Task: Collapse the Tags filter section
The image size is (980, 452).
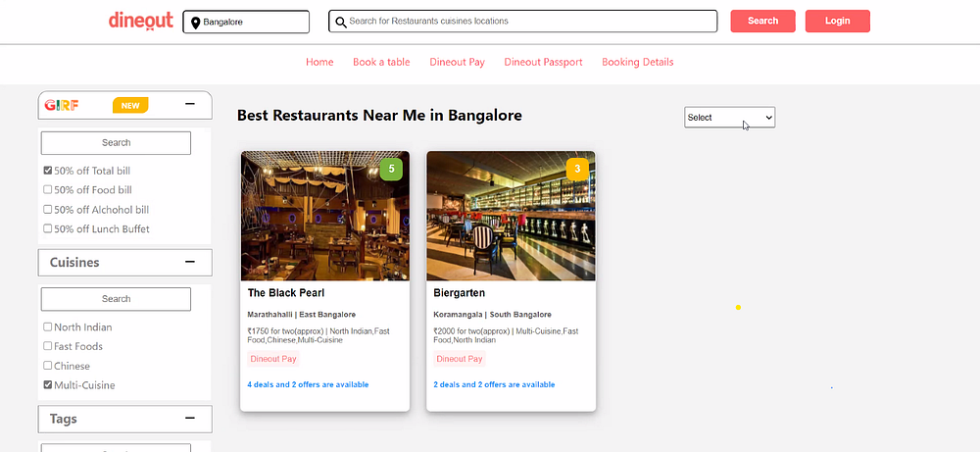Action: point(190,419)
